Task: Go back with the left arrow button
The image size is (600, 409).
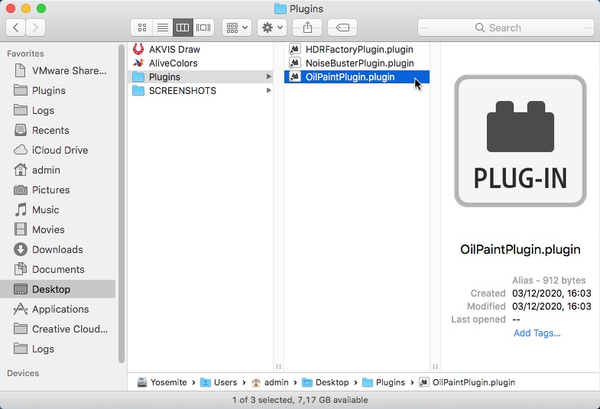Action: [x=16, y=28]
